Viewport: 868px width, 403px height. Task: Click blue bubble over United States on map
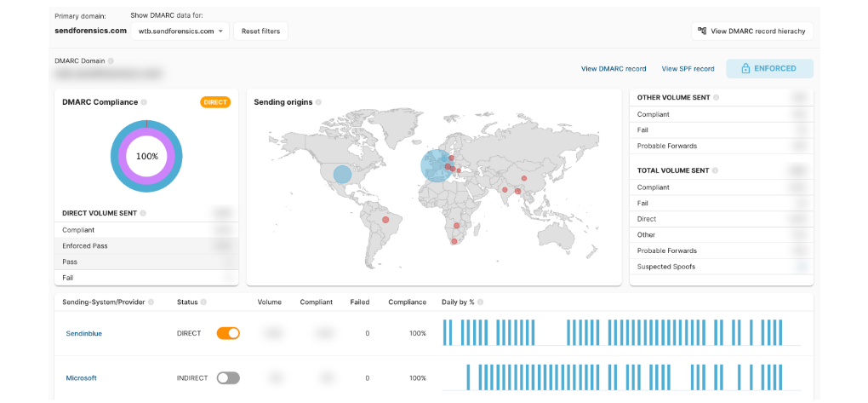click(342, 174)
